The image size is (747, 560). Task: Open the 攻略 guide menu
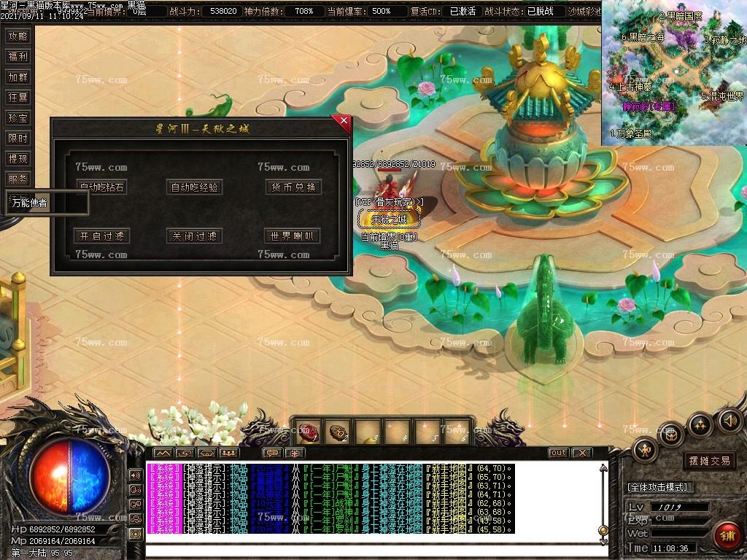18,36
